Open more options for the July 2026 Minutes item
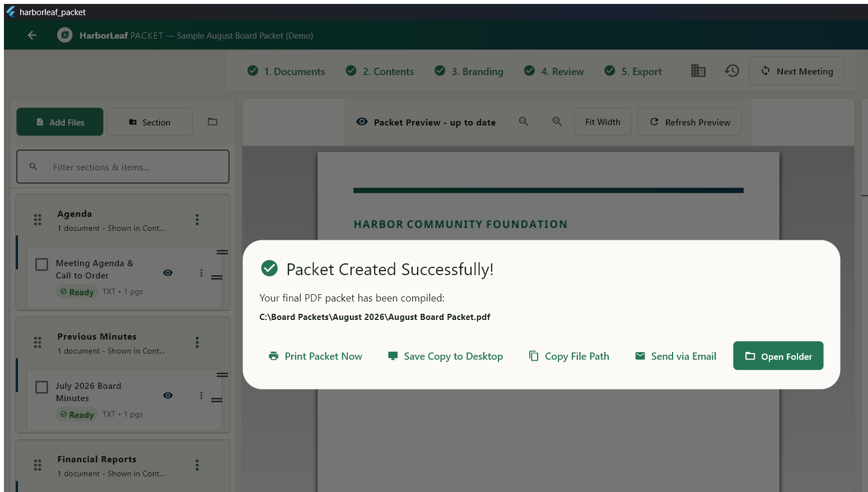 pyautogui.click(x=201, y=396)
